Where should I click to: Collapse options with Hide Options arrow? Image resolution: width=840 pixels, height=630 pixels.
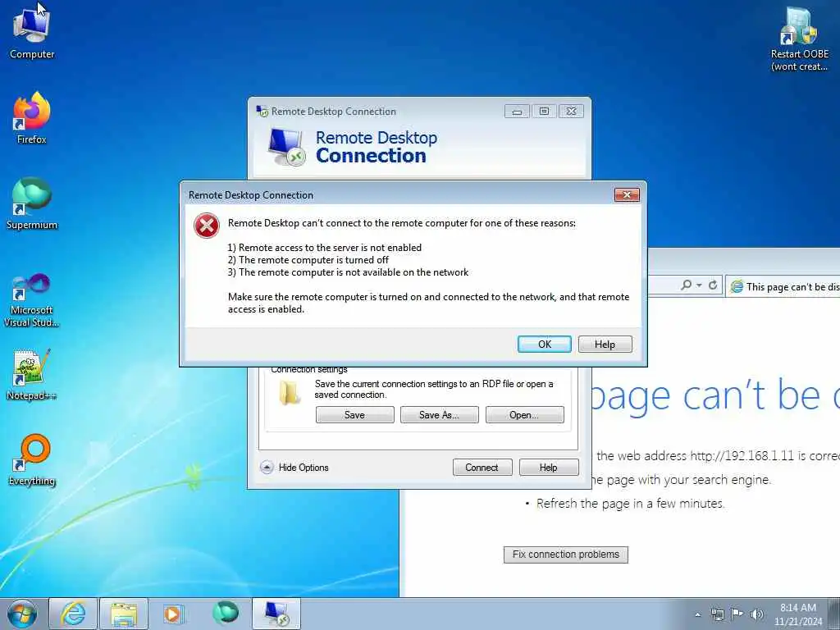(x=267, y=467)
